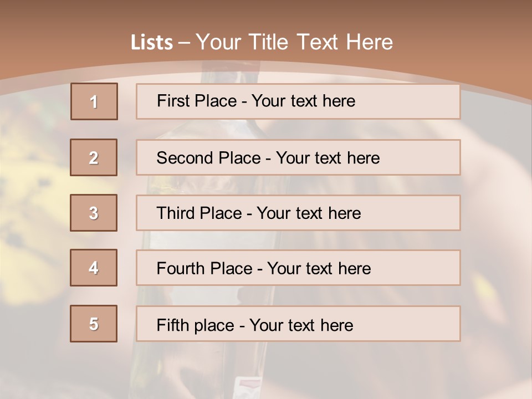This screenshot has height=399, width=532.
Task: Click the word Fifth in the list
Action: click(x=172, y=325)
